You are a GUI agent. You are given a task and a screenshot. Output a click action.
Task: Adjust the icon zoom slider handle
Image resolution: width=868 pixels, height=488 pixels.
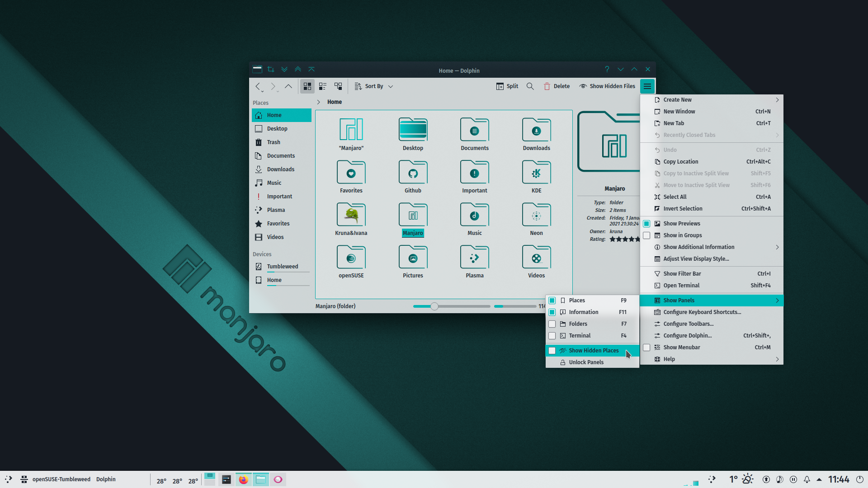(434, 306)
